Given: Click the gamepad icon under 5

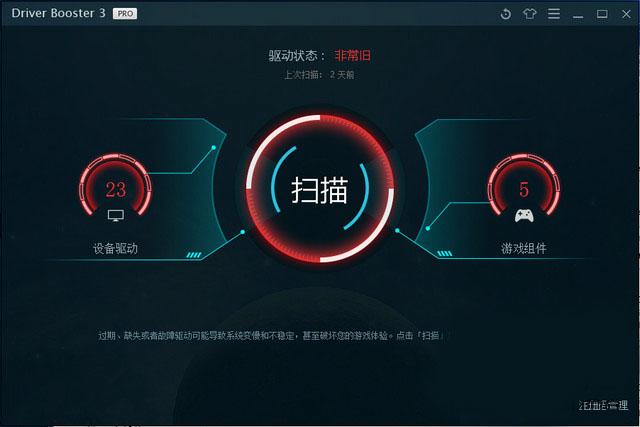Looking at the screenshot, I should tap(524, 216).
